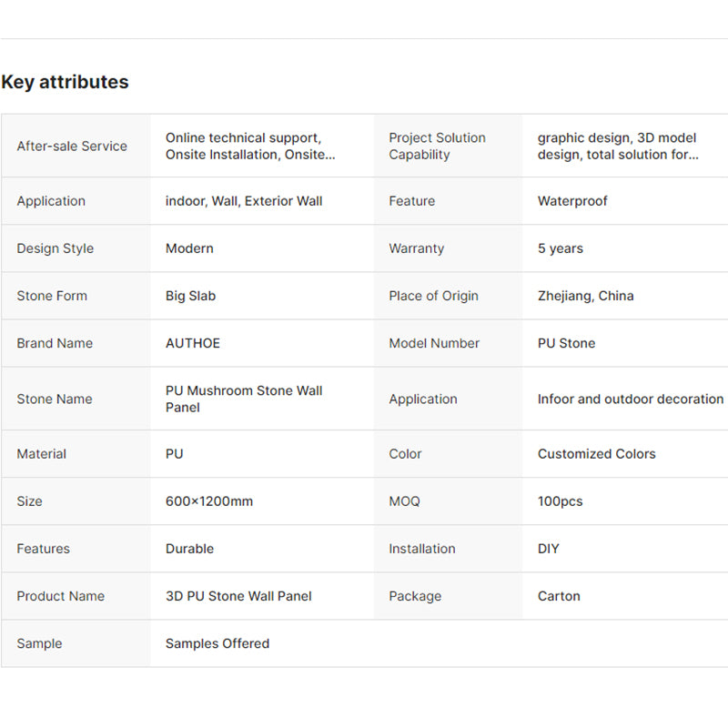The width and height of the screenshot is (728, 728).
Task: Click the Big Slab stone form value
Action: [x=190, y=296]
